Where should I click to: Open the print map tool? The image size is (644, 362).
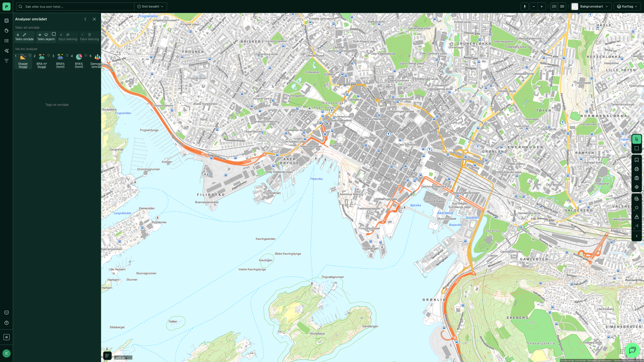tap(636, 169)
